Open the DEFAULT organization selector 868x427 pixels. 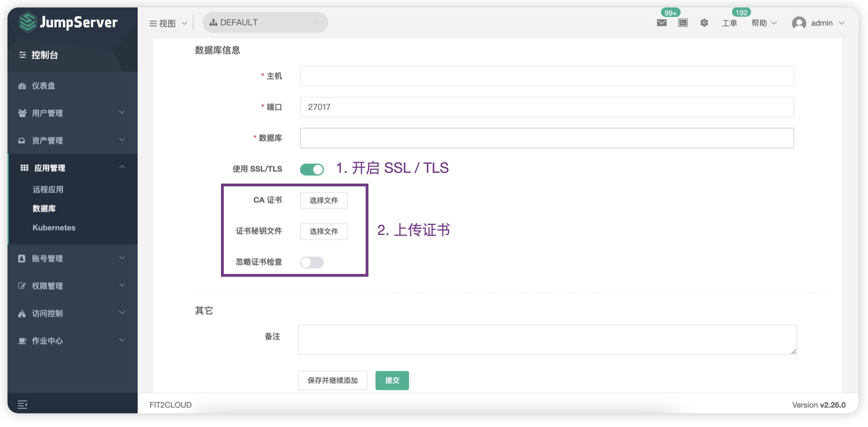264,22
